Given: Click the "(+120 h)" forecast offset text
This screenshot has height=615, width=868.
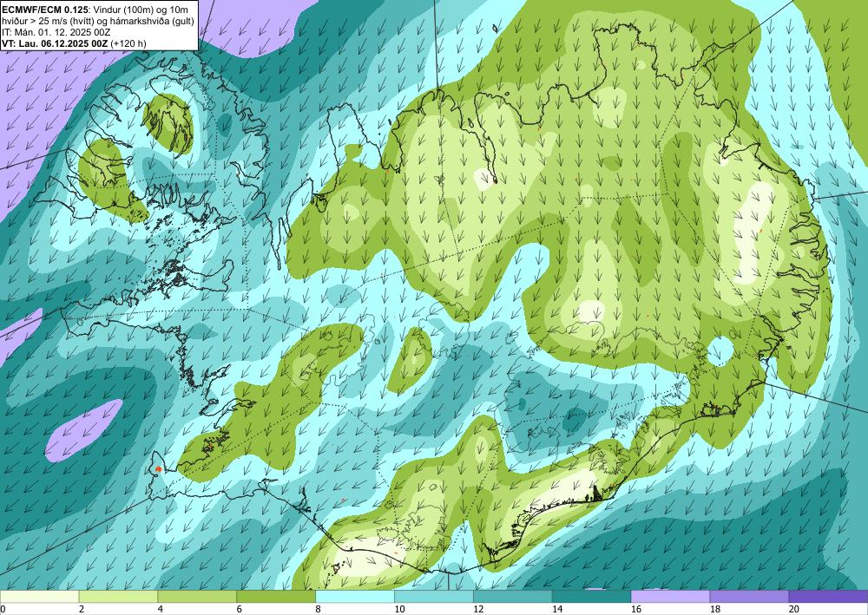Looking at the screenshot, I should point(128,43).
